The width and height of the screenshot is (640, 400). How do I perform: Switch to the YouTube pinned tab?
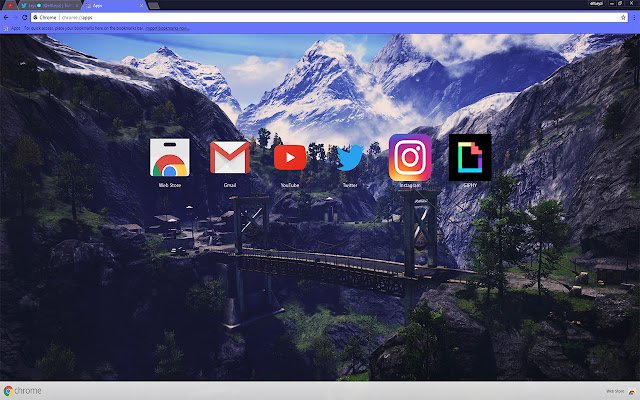click(x=10, y=6)
